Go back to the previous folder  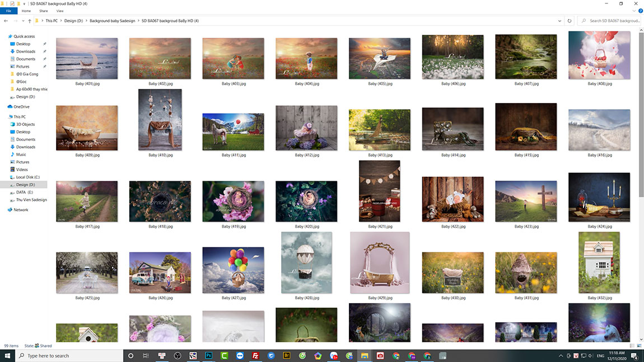coord(6,21)
